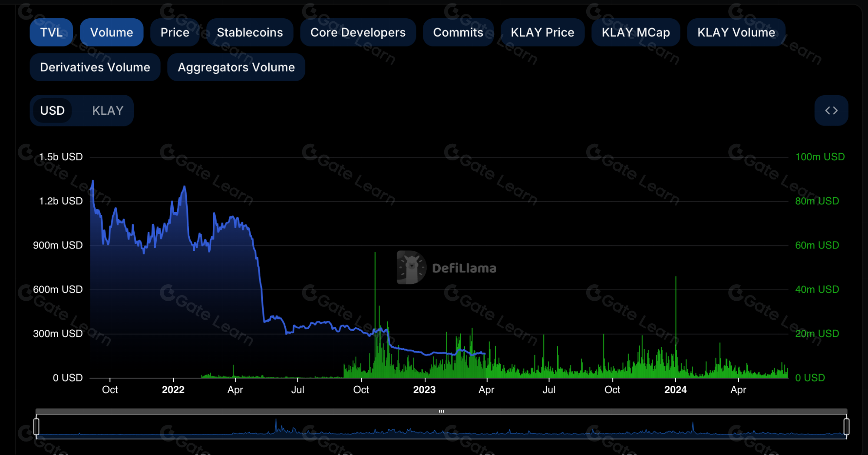Show KLAY Price on chart
Screen dimensions: 868x455
(x=542, y=32)
